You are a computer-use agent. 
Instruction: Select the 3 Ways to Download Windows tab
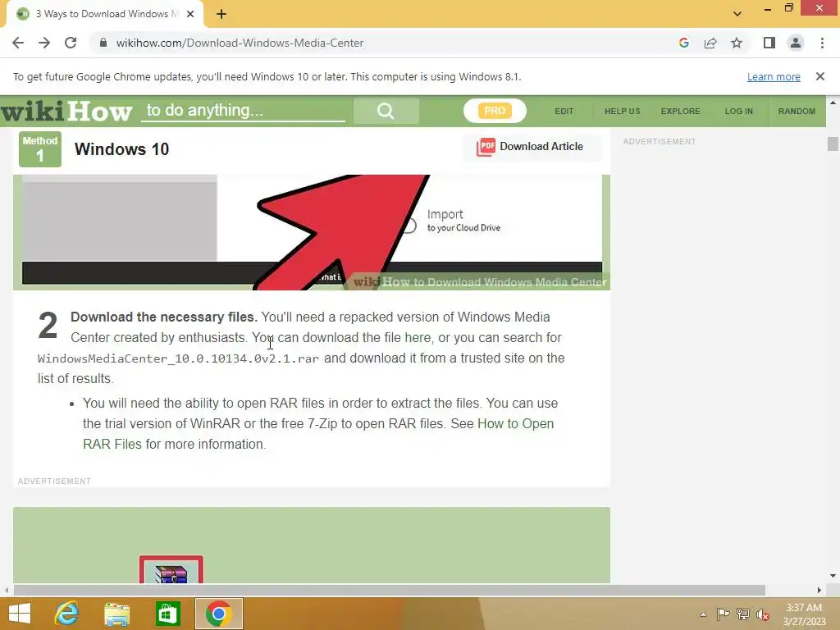[105, 14]
